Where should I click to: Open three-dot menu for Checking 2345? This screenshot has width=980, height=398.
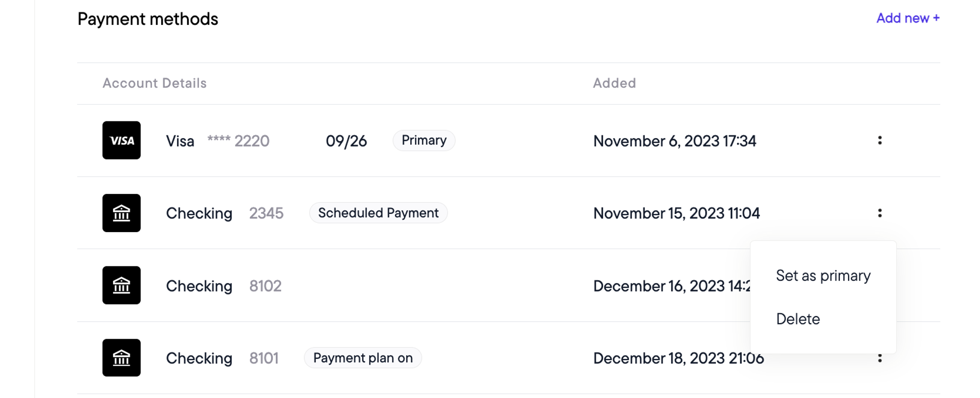pos(880,213)
